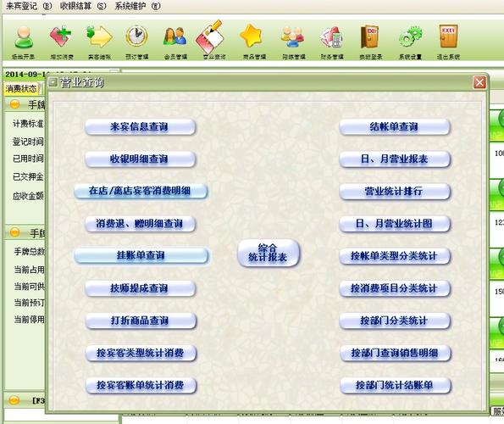The width and height of the screenshot is (504, 424).
Task: Open 财务管理 calculator icon
Action: [331, 37]
